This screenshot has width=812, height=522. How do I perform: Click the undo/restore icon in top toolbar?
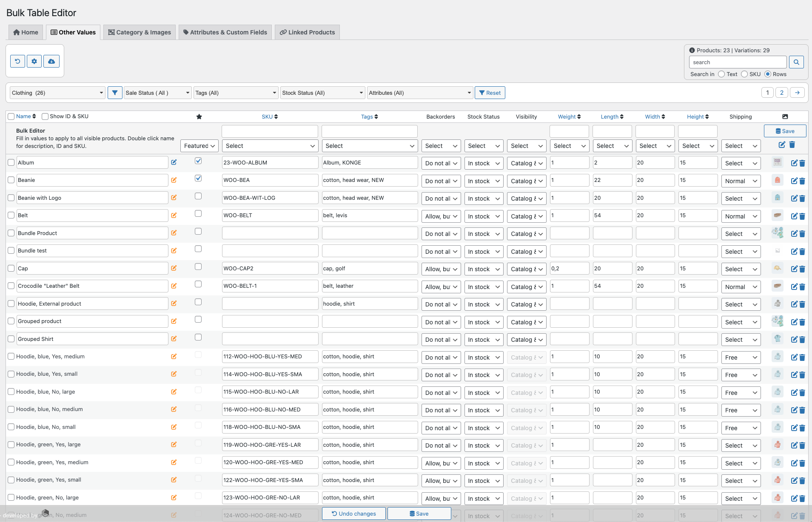pos(17,61)
